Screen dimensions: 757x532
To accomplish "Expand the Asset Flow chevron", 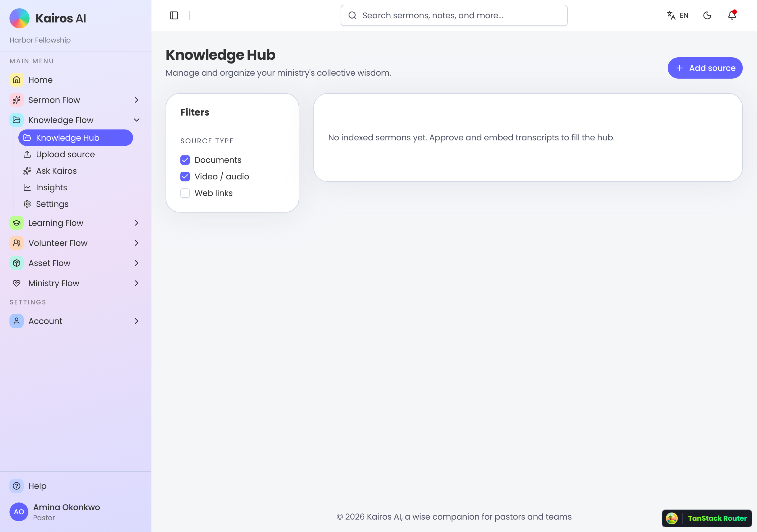I will point(137,263).
